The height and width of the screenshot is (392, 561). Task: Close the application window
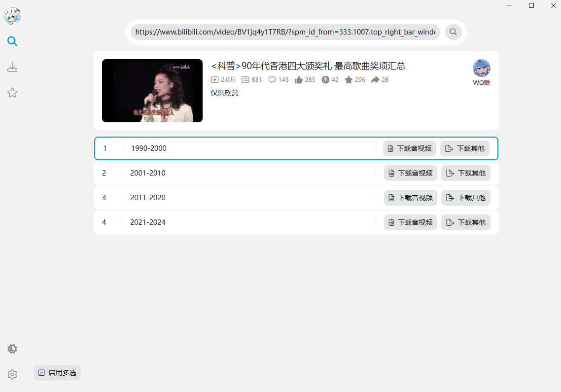[553, 5]
